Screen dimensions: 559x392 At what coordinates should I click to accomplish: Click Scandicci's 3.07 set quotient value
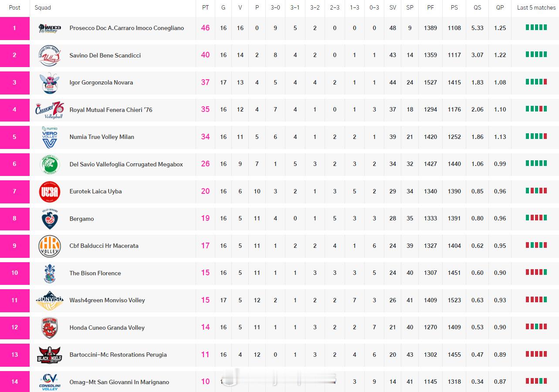tap(478, 55)
